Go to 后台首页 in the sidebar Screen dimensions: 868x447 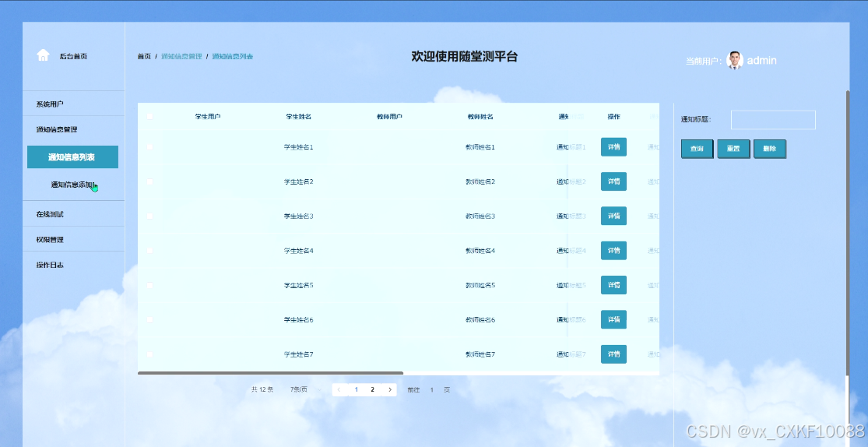coord(73,56)
